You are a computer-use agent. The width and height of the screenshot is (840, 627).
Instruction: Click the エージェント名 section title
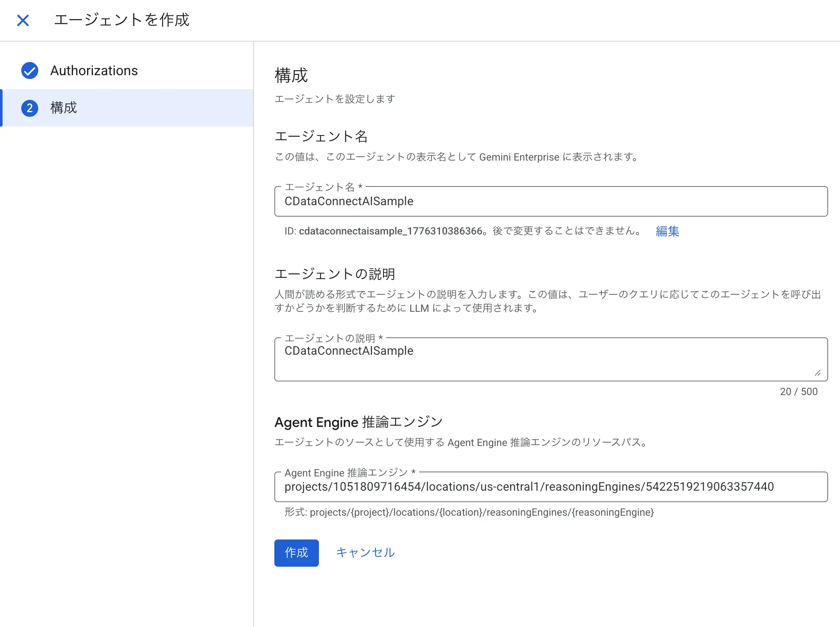[x=321, y=136]
